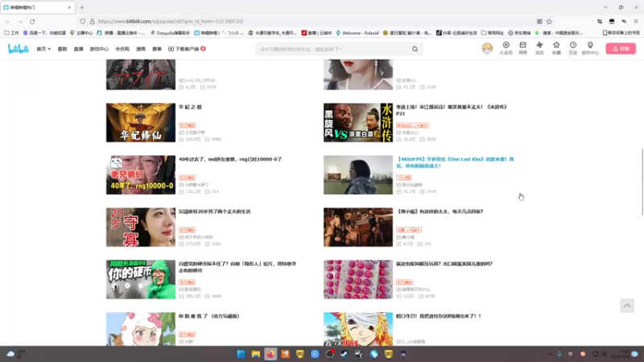
Task: Open weather widget on taskbar
Action: (x=16, y=354)
